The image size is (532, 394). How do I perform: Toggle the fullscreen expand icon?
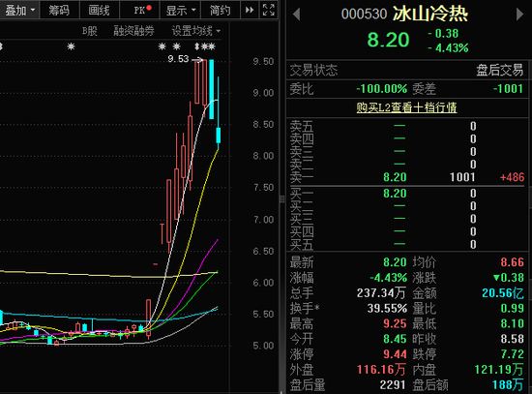pyautogui.click(x=269, y=11)
